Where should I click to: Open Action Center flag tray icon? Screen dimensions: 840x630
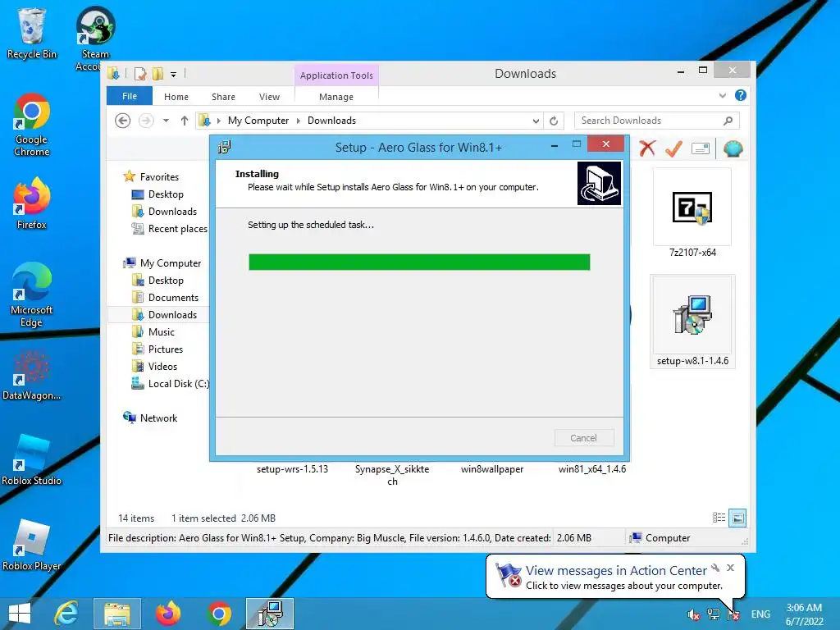[x=733, y=614]
